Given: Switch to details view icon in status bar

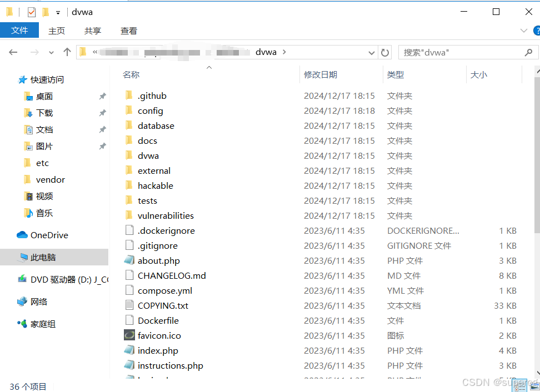Looking at the screenshot, I should (520, 387).
